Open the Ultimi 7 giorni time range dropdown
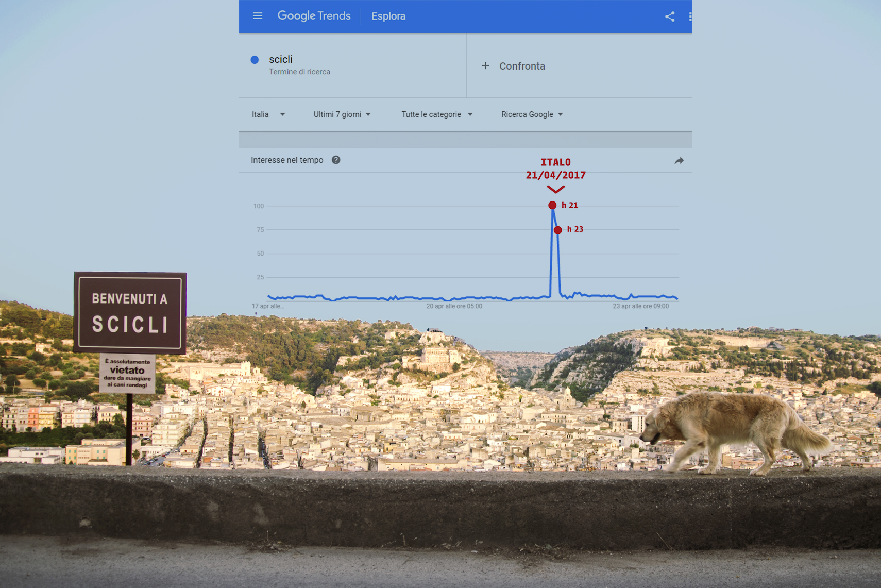 point(342,114)
